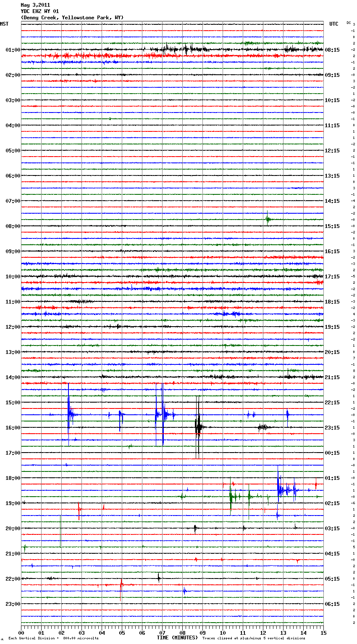Click the green seismic burst on the 07:30 MST trace
This screenshot has width=357, height=644.
point(268,219)
